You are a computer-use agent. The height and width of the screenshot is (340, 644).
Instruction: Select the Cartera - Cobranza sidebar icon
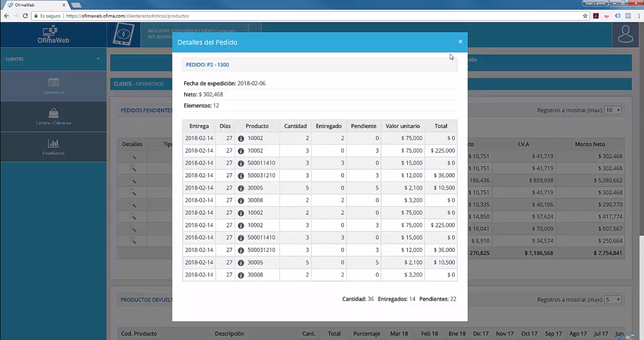(x=53, y=115)
